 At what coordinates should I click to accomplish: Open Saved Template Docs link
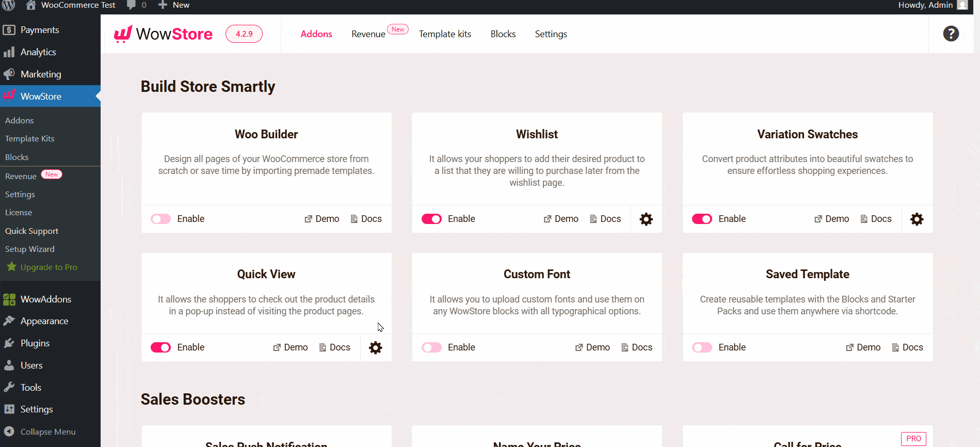pos(908,347)
